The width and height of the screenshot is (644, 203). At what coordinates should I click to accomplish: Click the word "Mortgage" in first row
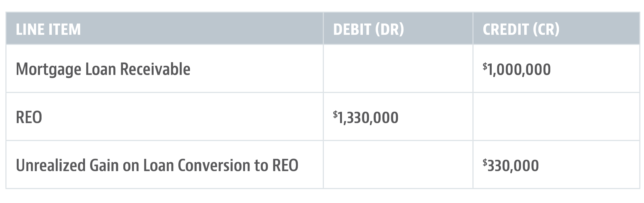click(48, 69)
